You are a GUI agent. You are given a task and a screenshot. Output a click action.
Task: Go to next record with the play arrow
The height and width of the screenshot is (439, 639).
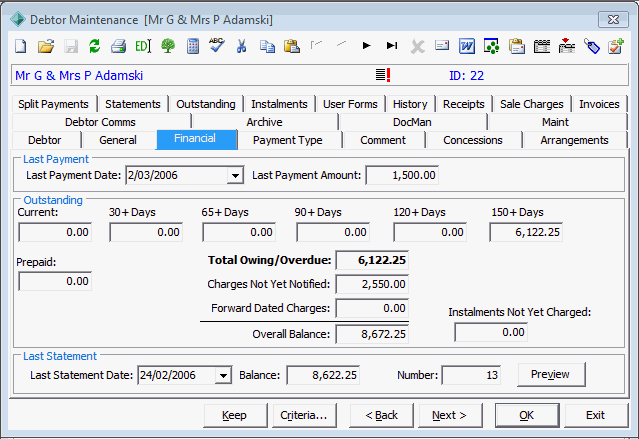pyautogui.click(x=366, y=46)
